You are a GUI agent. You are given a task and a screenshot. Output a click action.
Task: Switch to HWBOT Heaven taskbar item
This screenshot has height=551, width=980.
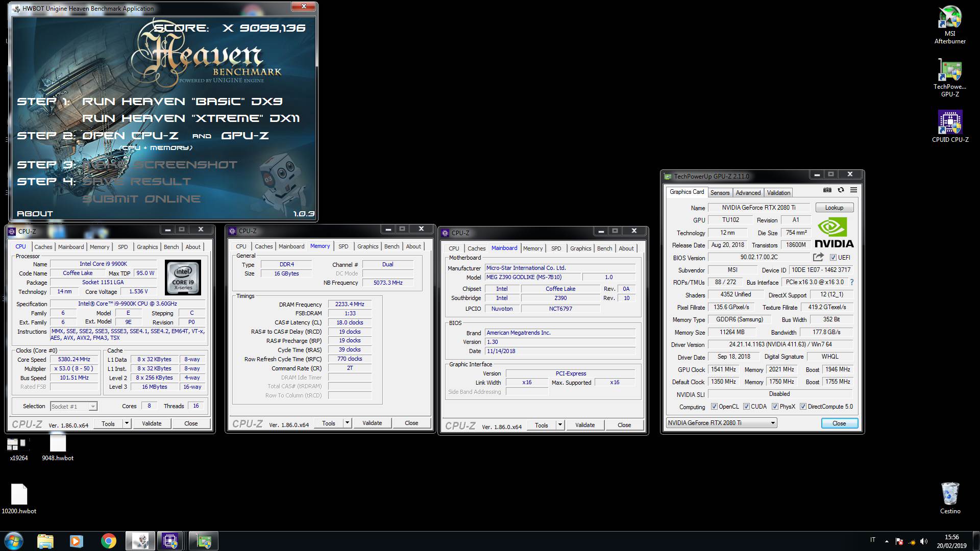pos(140,541)
